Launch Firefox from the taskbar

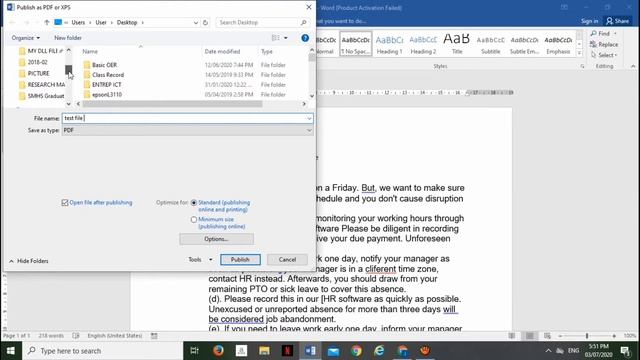coord(218,351)
